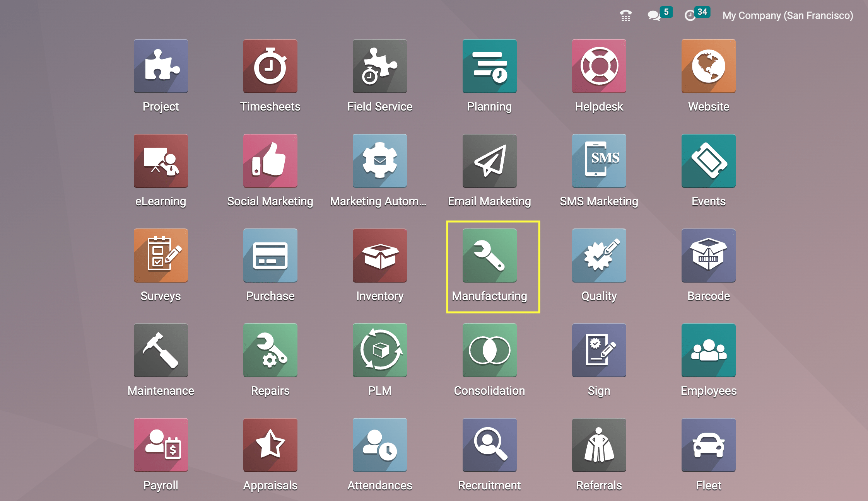Open the Payroll app

[161, 445]
